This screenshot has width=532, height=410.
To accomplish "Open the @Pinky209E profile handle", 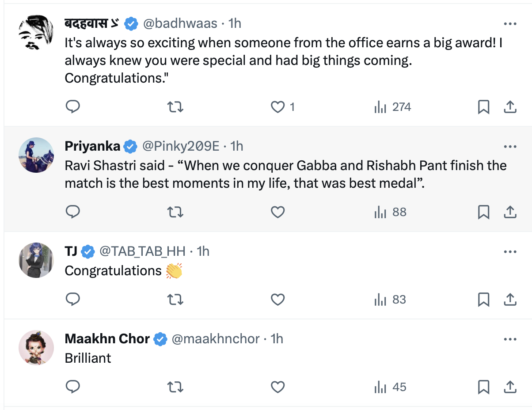I will pos(180,146).
